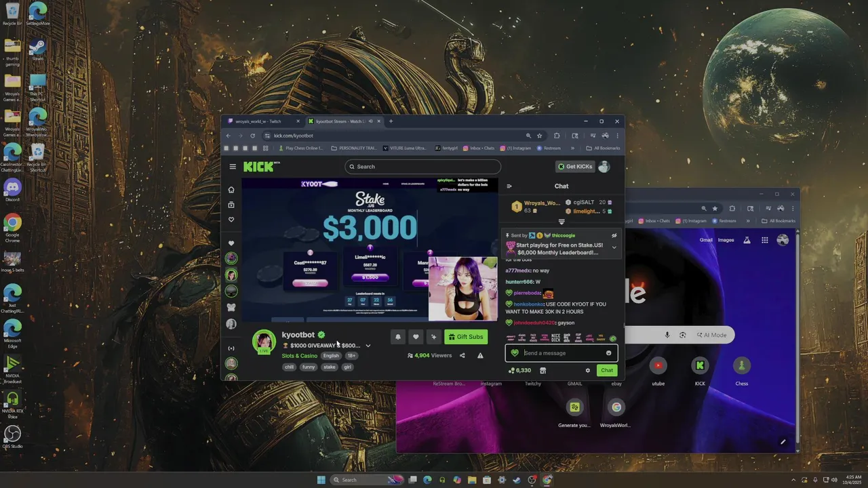Open the Slots & Casino category link
The height and width of the screenshot is (488, 868).
click(x=300, y=356)
